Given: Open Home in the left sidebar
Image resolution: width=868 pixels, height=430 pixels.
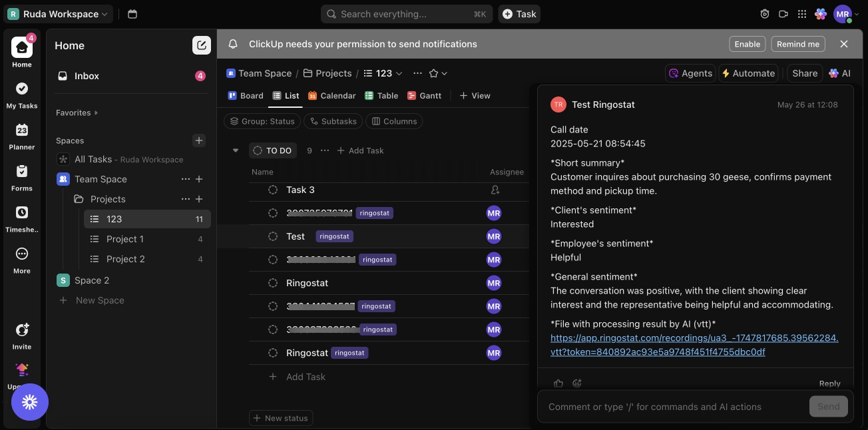Looking at the screenshot, I should pyautogui.click(x=22, y=52).
